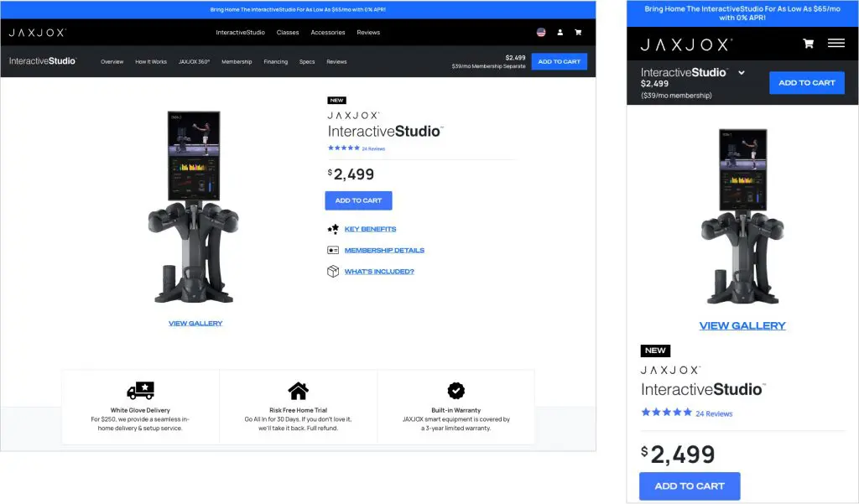Screen dimensions: 859x504
Task: Go to Financing in the sub navigation
Action: pyautogui.click(x=275, y=62)
